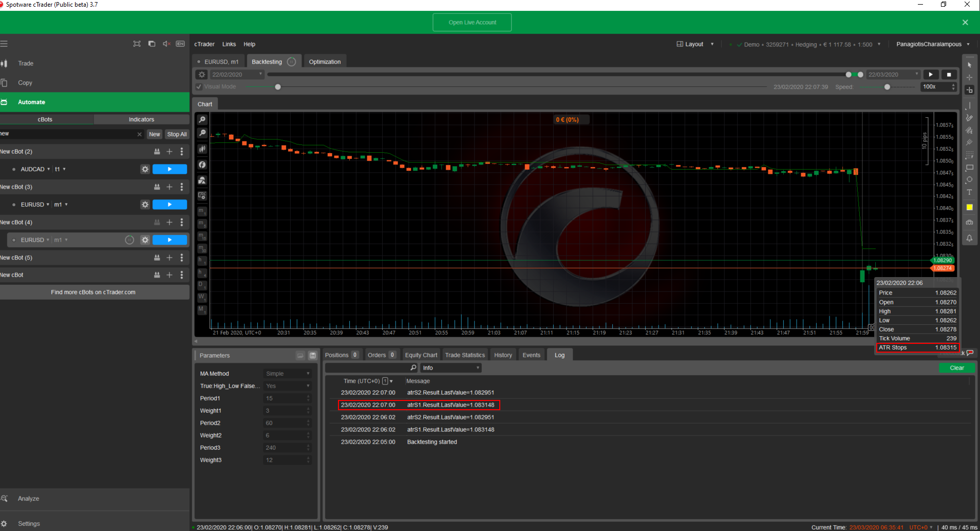Click the Visual Mode slider handle
Viewport: 980px width, 531px height.
pyautogui.click(x=278, y=87)
